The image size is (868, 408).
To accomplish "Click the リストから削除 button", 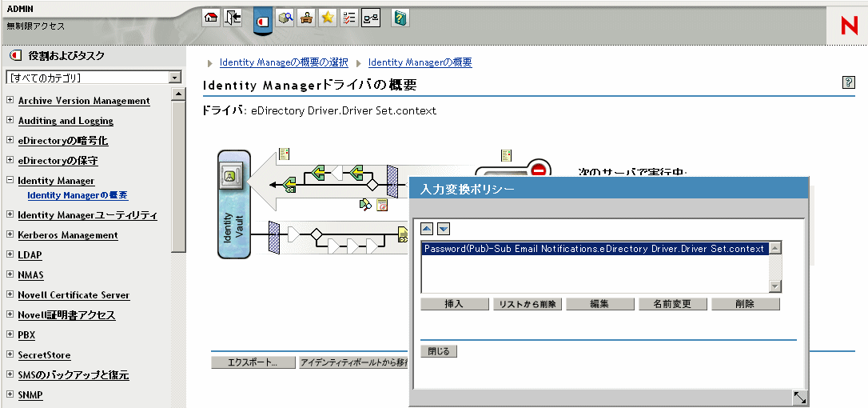I will (528, 304).
